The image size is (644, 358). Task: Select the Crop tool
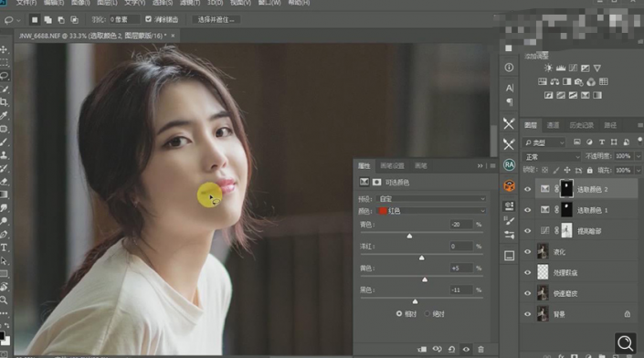(x=4, y=102)
